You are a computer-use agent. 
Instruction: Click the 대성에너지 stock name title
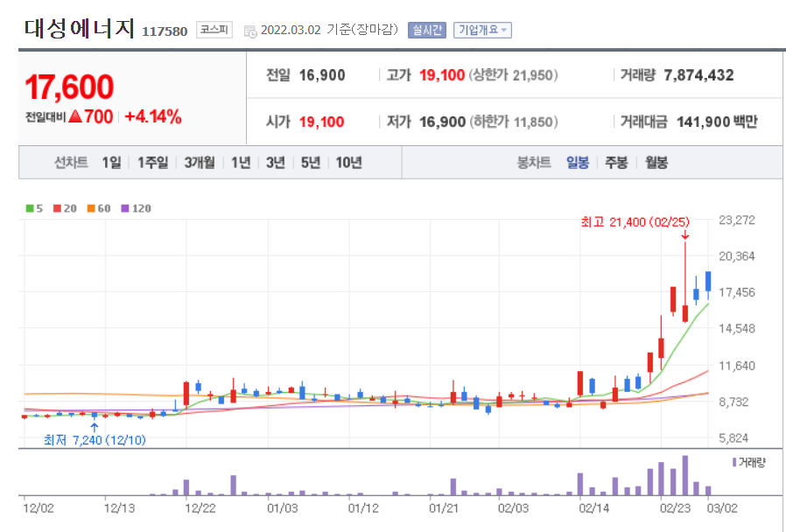click(79, 29)
